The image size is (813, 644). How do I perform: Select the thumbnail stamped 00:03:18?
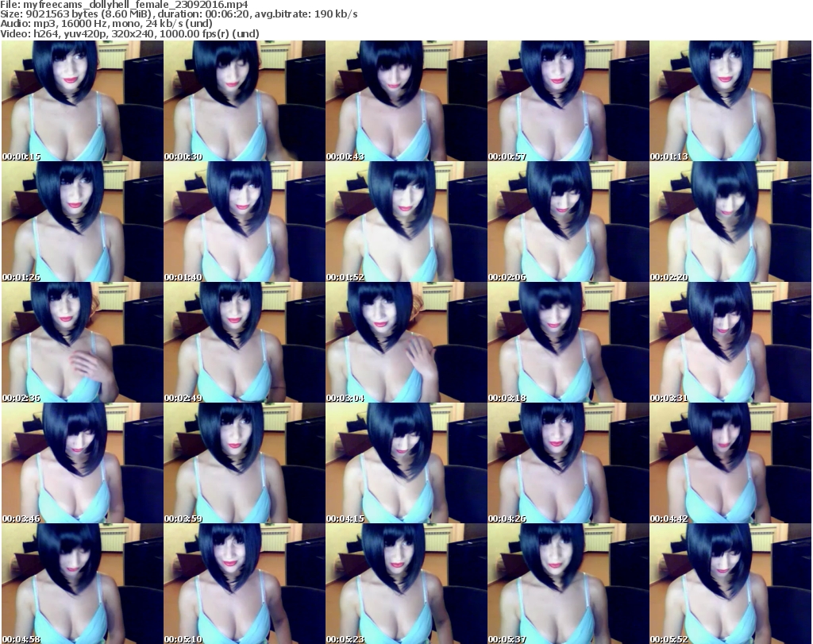pyautogui.click(x=568, y=342)
